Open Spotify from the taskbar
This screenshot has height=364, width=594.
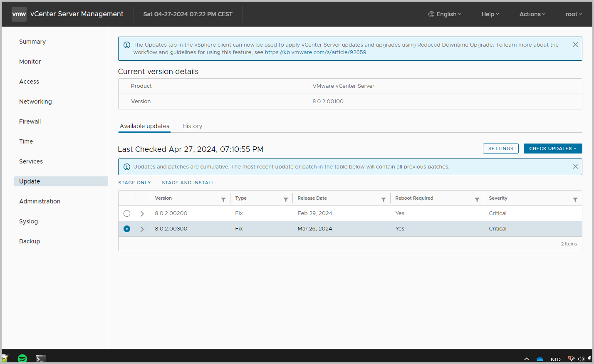22,358
